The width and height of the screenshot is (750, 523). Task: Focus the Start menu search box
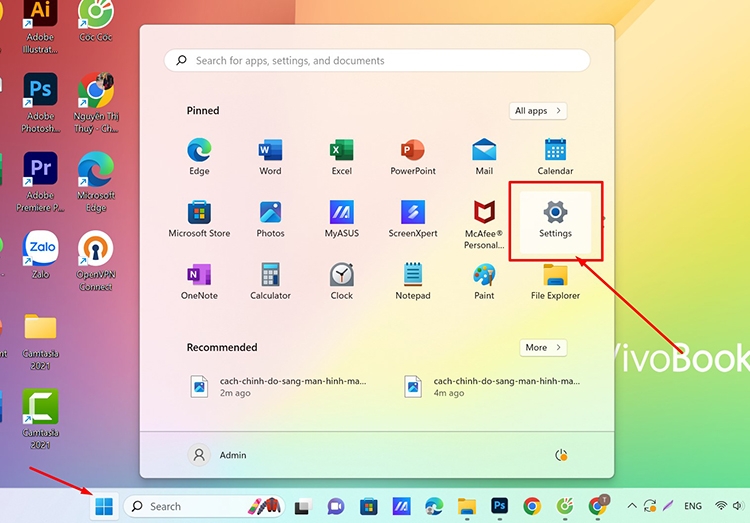(377, 60)
